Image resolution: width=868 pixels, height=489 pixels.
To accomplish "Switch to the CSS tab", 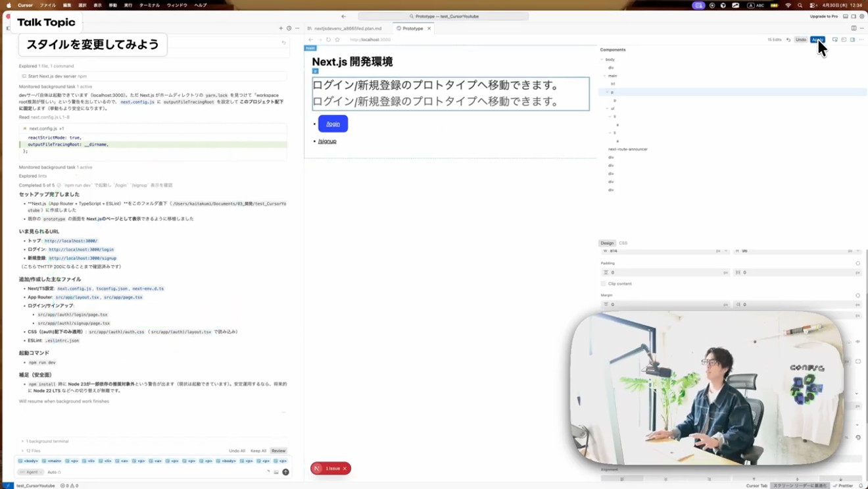I will click(x=623, y=243).
